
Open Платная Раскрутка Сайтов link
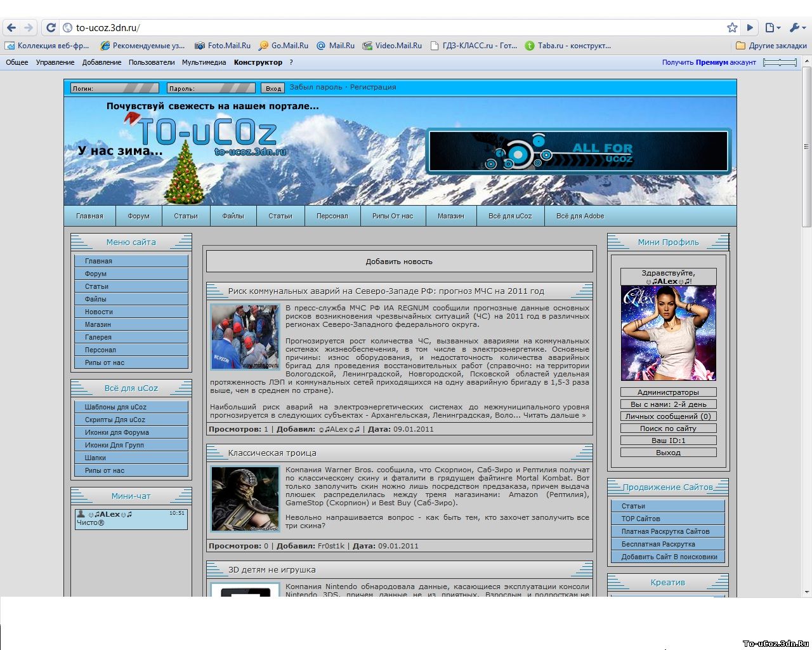(x=668, y=531)
